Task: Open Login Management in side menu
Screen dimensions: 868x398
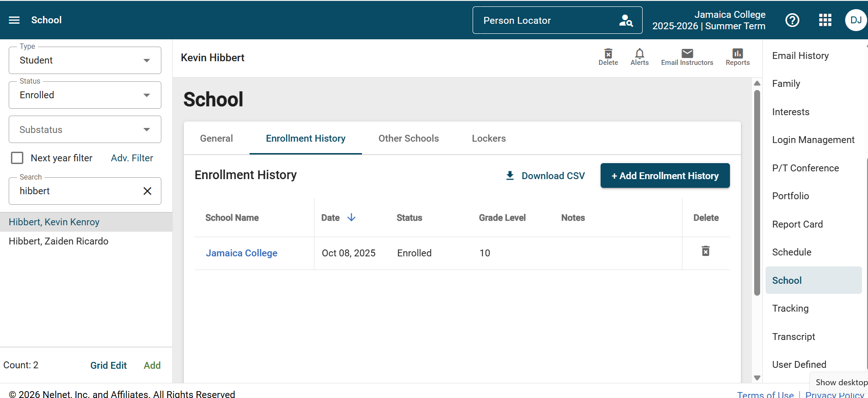Action: pyautogui.click(x=814, y=140)
